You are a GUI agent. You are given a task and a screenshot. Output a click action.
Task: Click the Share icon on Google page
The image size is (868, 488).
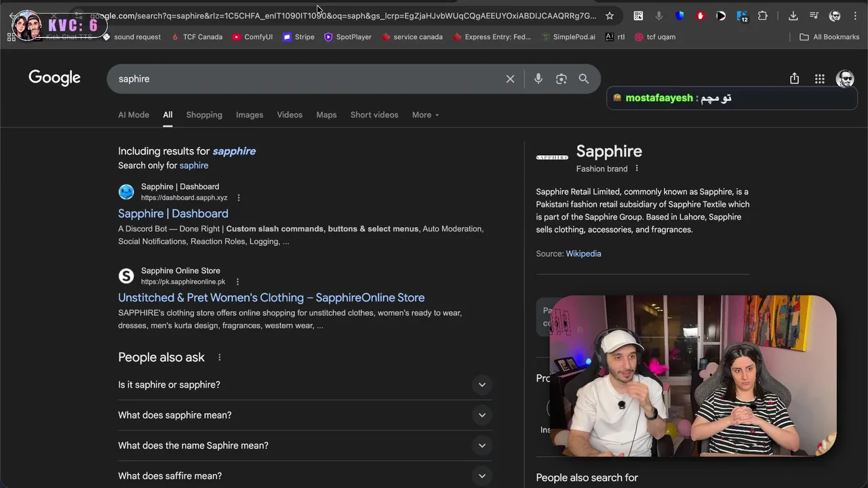point(794,79)
